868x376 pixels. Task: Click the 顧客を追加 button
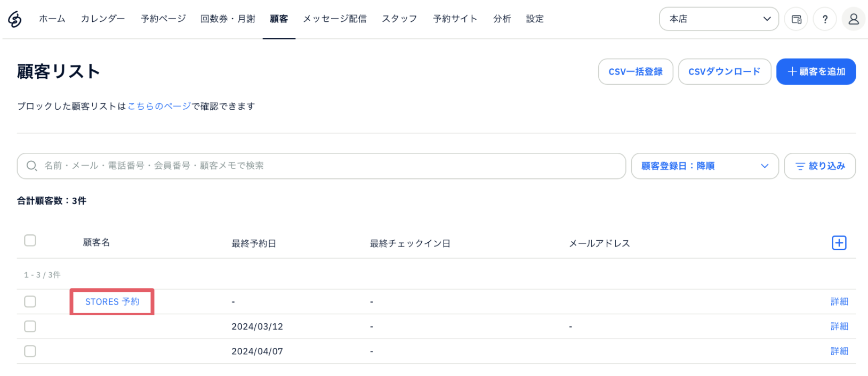pos(816,71)
